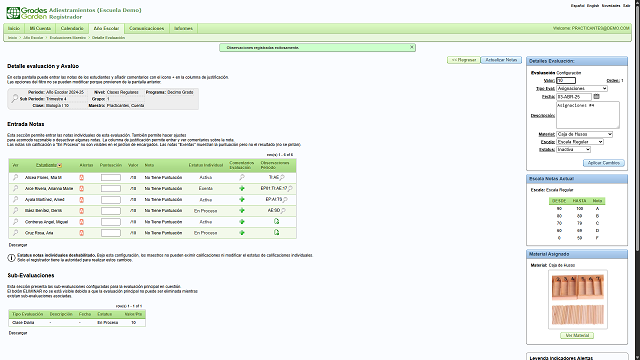640x360 pixels.
Task: Click red alert icon for Ayala Martínez
Action: click(x=82, y=200)
